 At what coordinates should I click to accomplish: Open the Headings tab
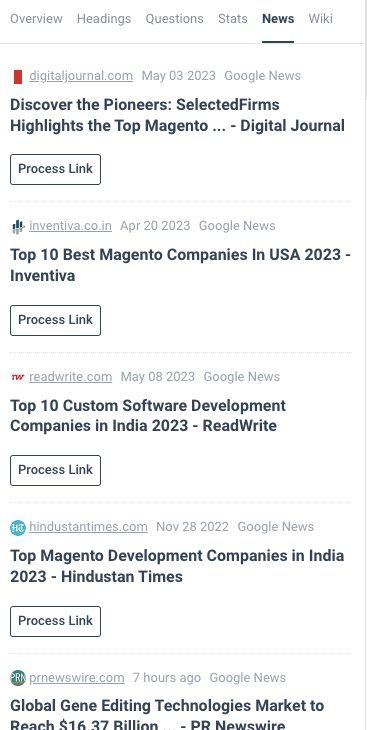104,19
